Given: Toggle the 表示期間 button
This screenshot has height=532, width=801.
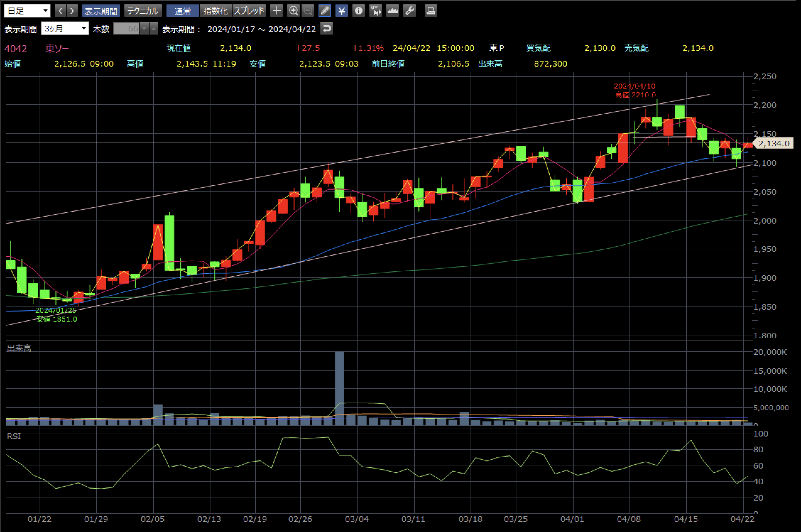Looking at the screenshot, I should tap(101, 11).
